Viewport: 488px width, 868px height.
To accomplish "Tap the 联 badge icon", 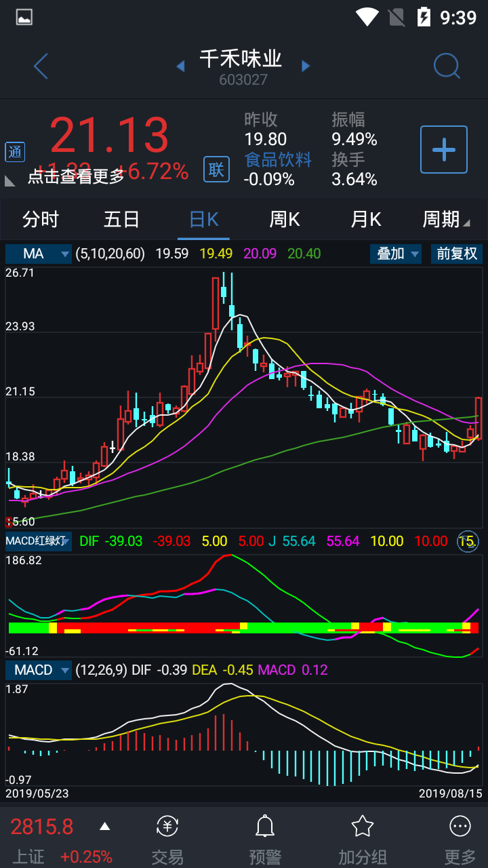I will tap(216, 169).
